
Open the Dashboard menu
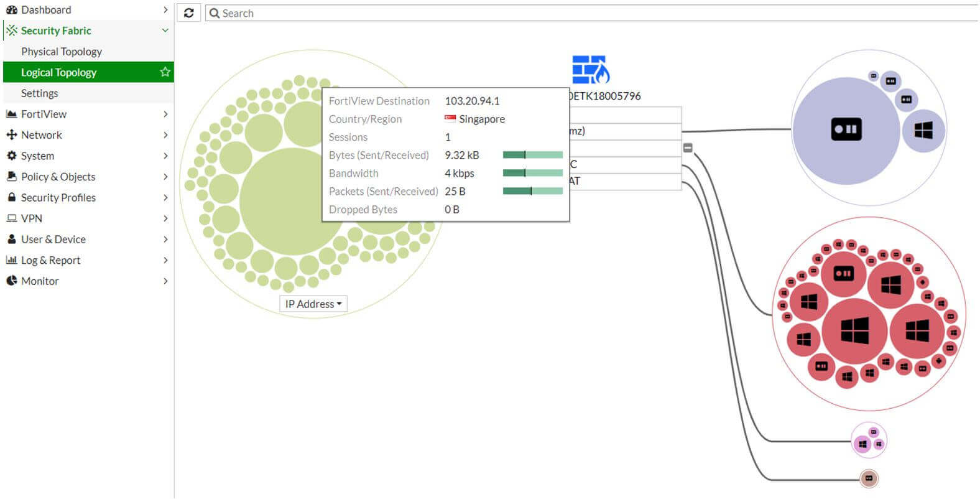point(46,10)
